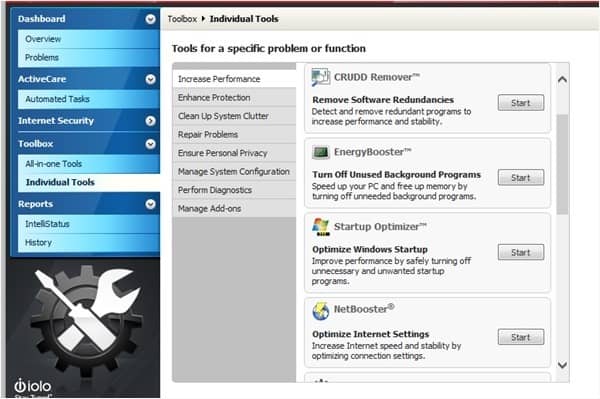Click 'Turn Off Unused Background Programs' heading

point(396,174)
